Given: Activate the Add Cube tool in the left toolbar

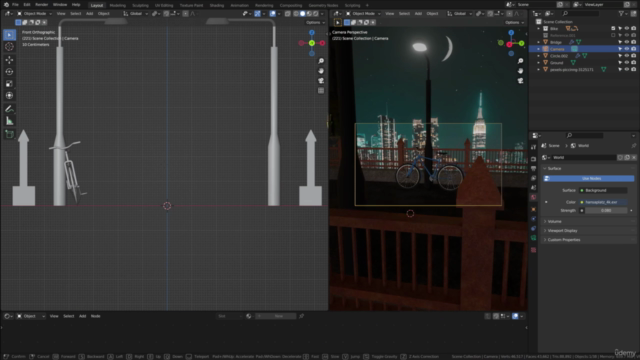Looking at the screenshot, I should tap(9, 134).
